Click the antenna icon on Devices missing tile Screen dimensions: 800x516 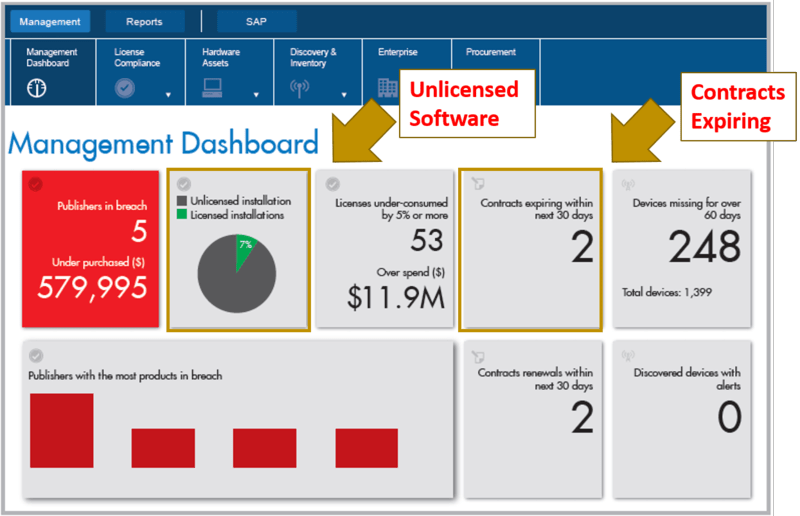click(x=628, y=184)
